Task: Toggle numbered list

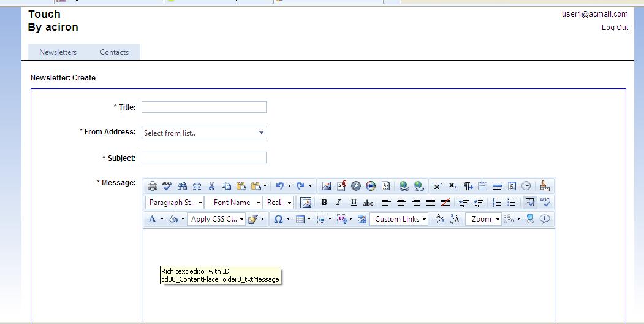Action: pyautogui.click(x=497, y=202)
